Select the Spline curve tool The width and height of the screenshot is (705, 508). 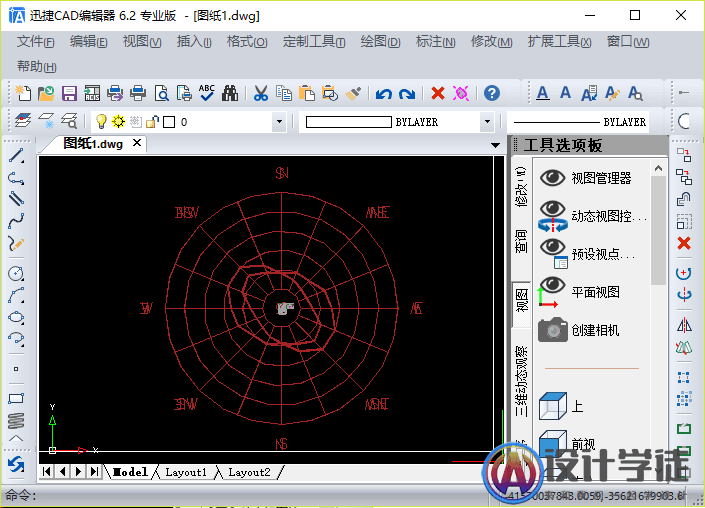16,220
